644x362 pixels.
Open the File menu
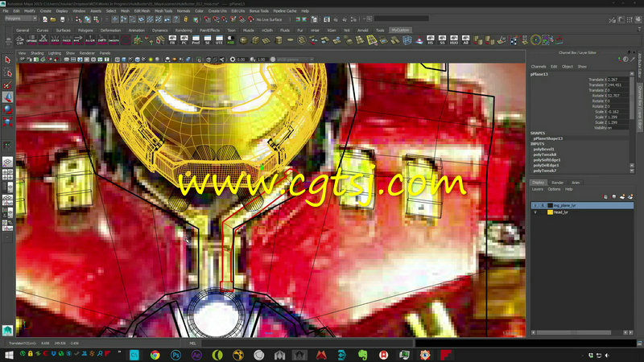pyautogui.click(x=6, y=11)
